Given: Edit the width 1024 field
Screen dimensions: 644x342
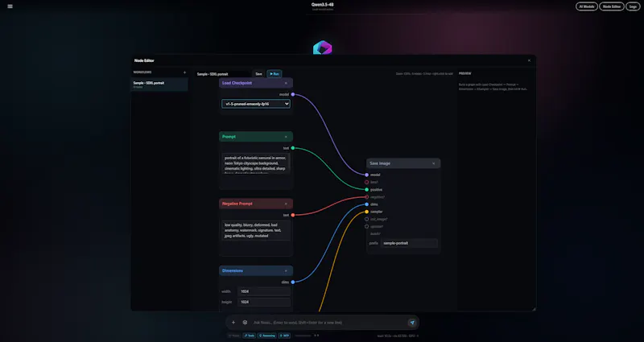Looking at the screenshot, I should tap(264, 291).
